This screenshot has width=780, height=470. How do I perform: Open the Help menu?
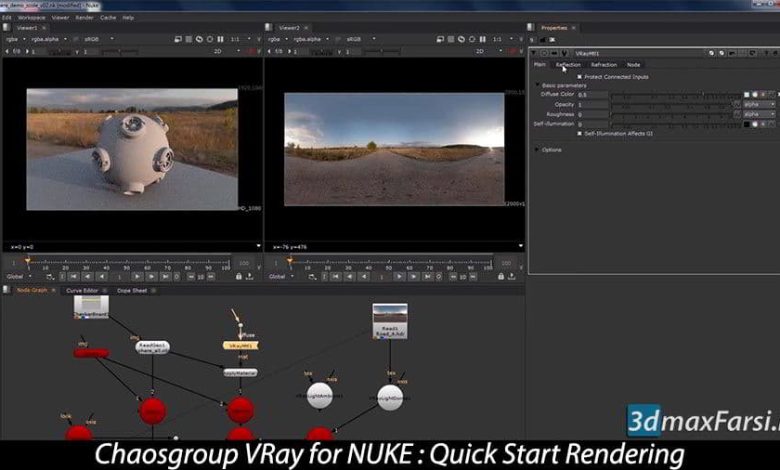pyautogui.click(x=128, y=17)
